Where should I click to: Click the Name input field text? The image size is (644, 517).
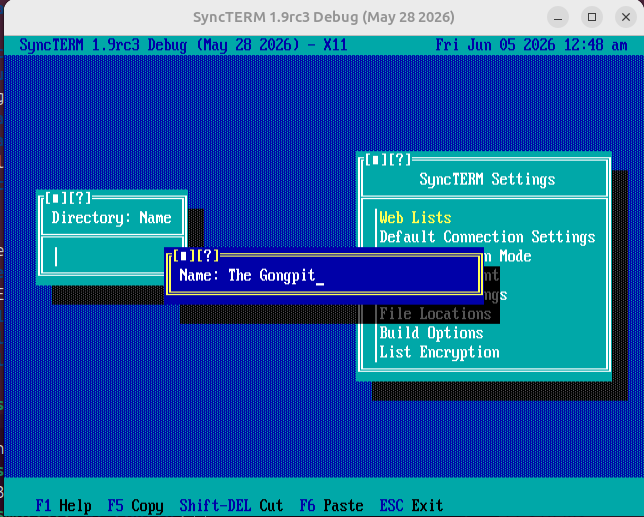tap(271, 275)
